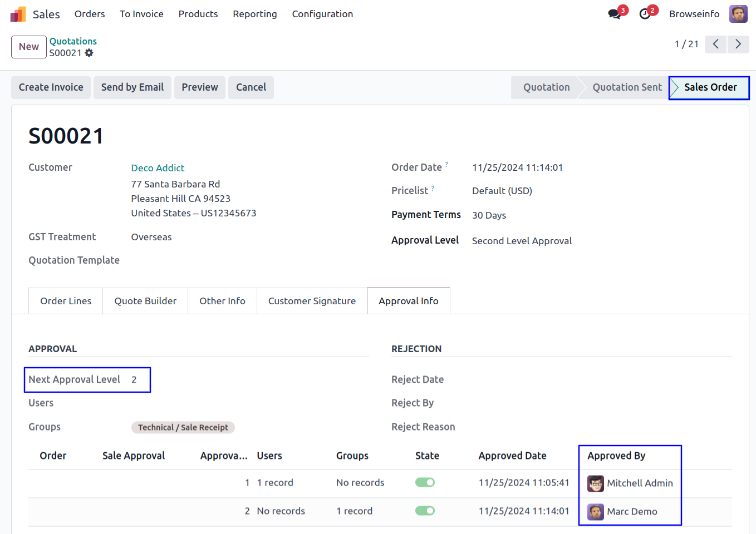
Task: Go to the previous record arrow
Action: pyautogui.click(x=715, y=44)
